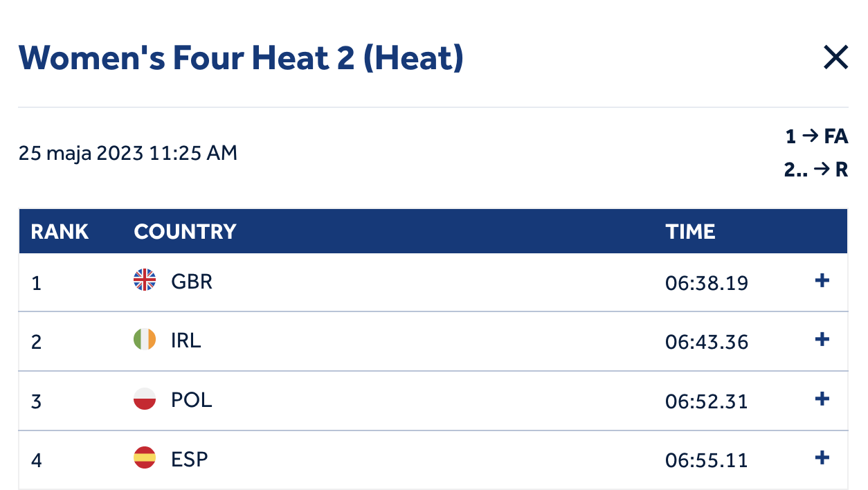Viewport: 868px width, 490px height.
Task: Click the TIME column header
Action: 690,231
